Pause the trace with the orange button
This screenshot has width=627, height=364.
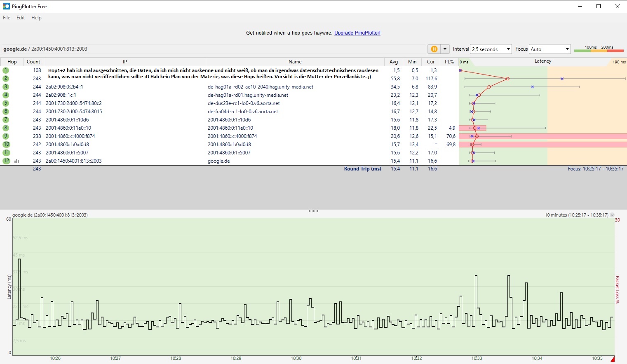click(434, 49)
